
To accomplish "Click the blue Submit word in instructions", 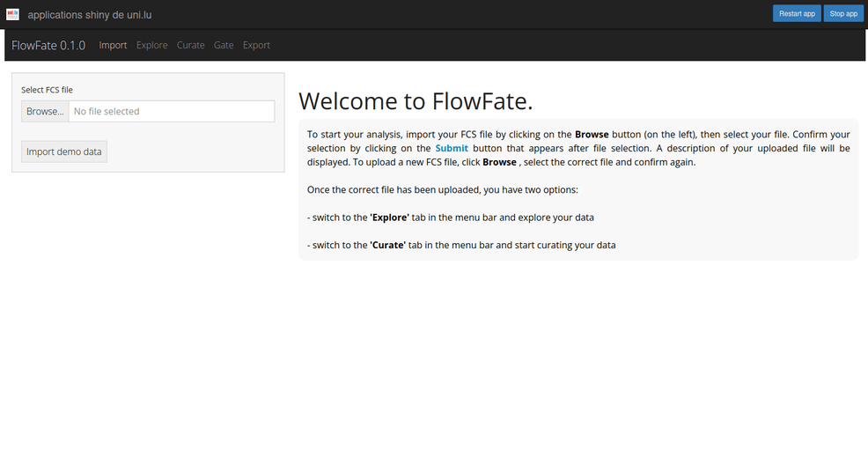I will [452, 149].
